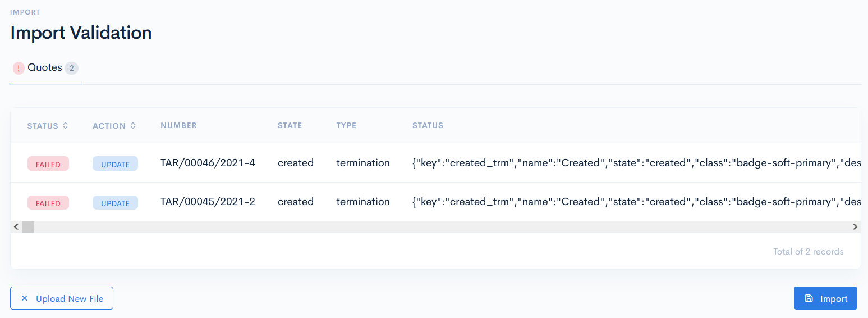868x318 pixels.
Task: Click Upload New File button
Action: tap(62, 298)
